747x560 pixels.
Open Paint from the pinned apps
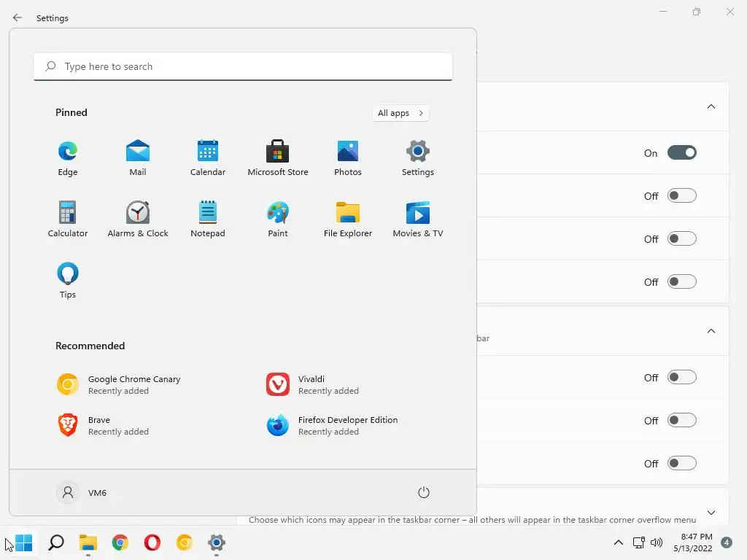278,219
